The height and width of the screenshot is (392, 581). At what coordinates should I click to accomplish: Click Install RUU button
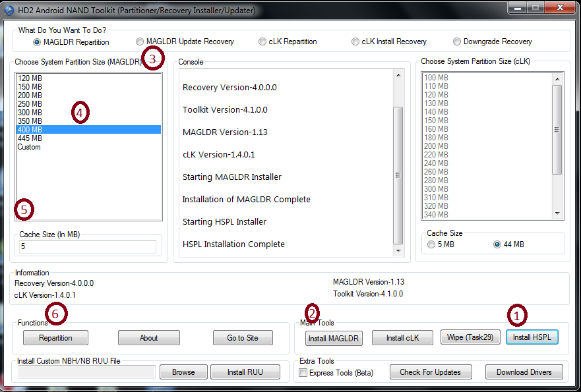point(245,372)
